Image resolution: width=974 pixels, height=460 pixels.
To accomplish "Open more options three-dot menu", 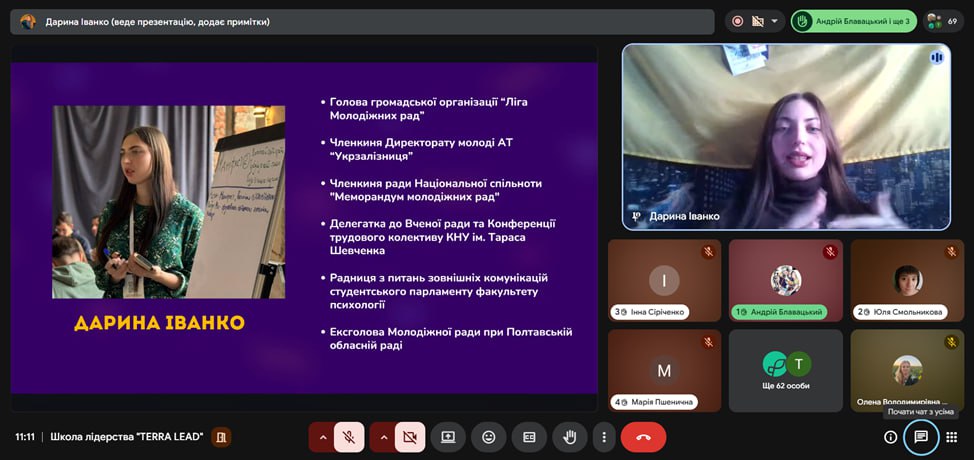I will [x=602, y=437].
